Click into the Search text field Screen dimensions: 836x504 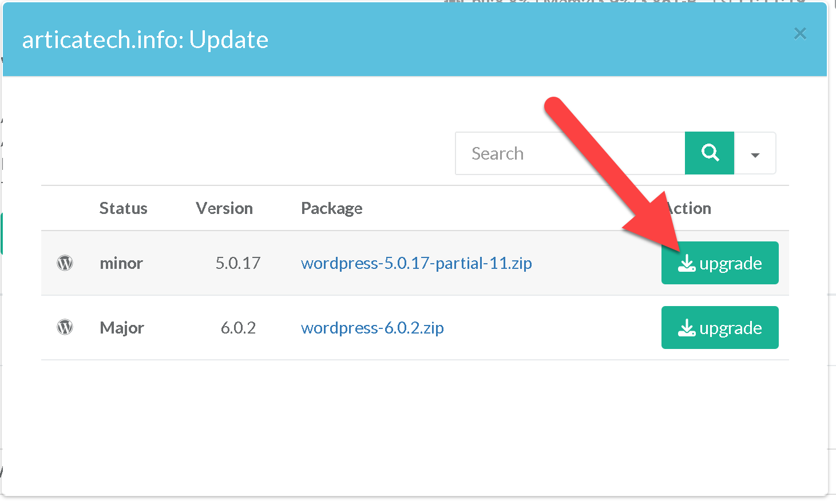pyautogui.click(x=569, y=153)
